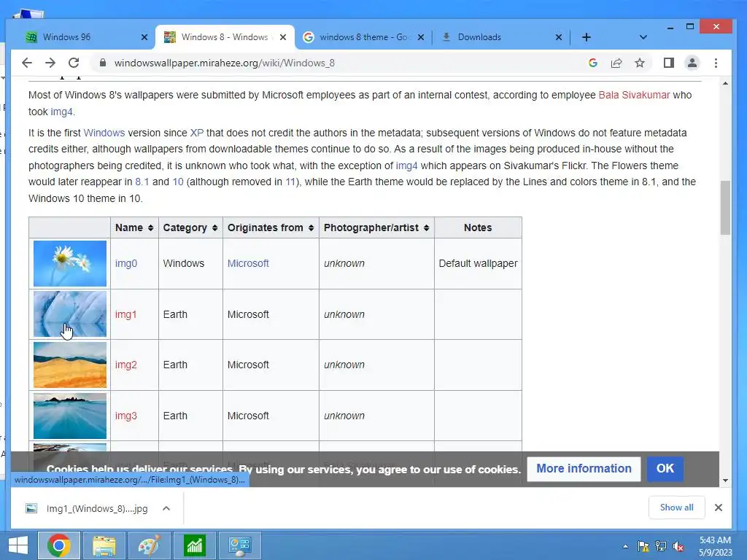Screen dimensions: 747x560
Task: Open the Chrome profile menu
Action: pyautogui.click(x=692, y=63)
